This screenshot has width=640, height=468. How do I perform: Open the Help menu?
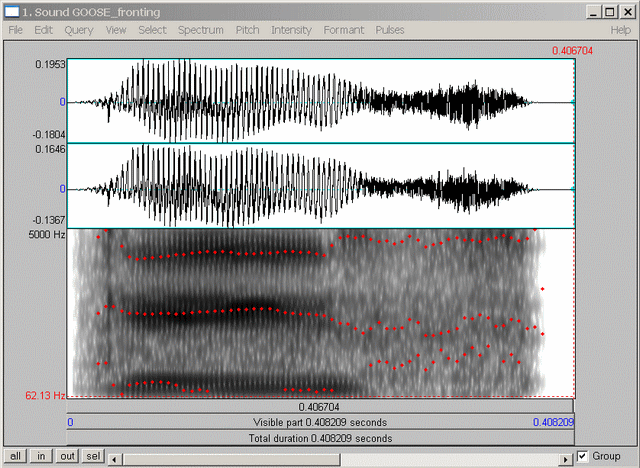pos(620,30)
